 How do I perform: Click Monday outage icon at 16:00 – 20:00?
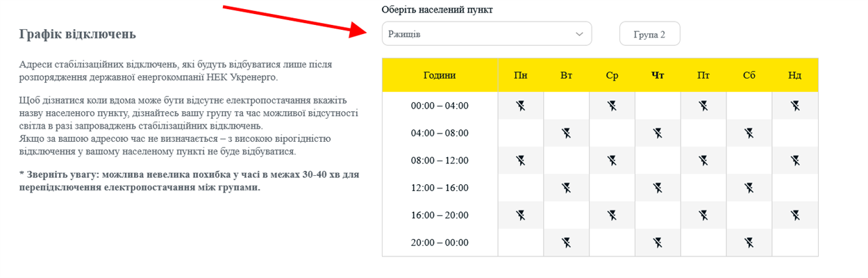pos(521,215)
